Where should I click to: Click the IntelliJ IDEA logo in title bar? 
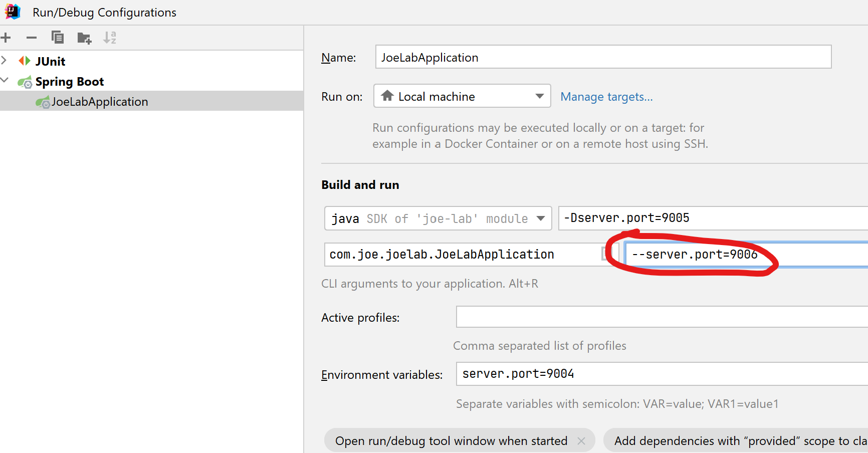pyautogui.click(x=12, y=12)
